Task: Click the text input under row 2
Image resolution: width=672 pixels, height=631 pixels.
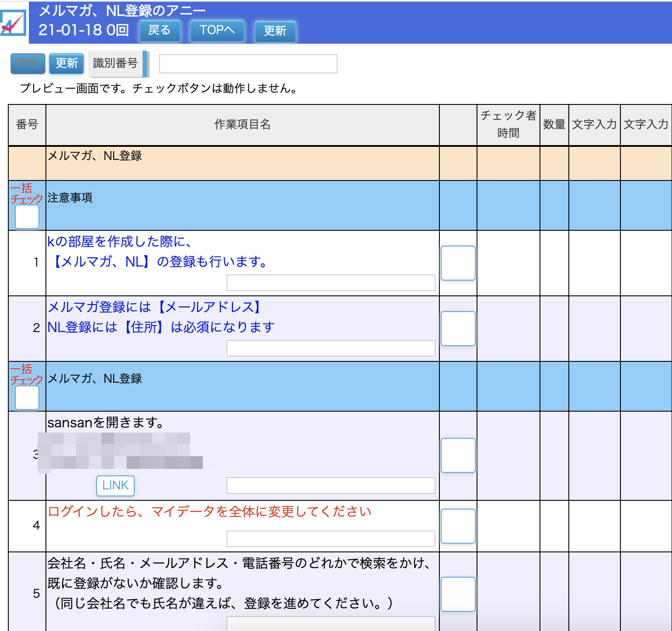Action: pos(330,348)
